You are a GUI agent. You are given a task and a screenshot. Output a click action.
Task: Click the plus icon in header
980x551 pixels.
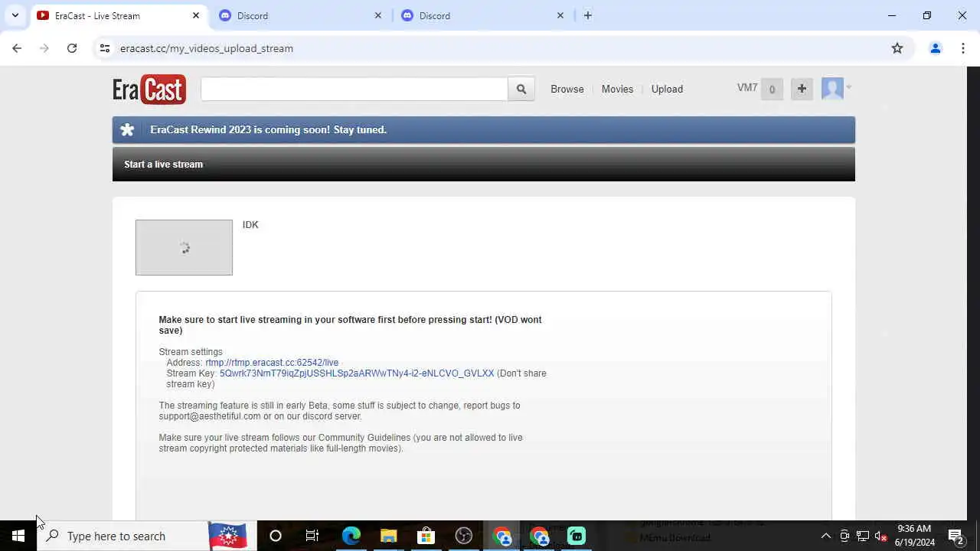(802, 89)
